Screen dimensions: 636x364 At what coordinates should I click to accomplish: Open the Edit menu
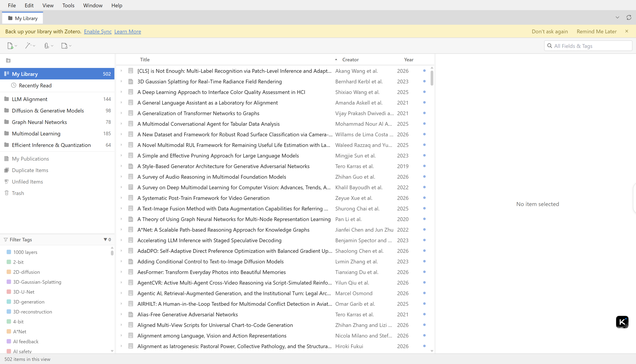(29, 5)
